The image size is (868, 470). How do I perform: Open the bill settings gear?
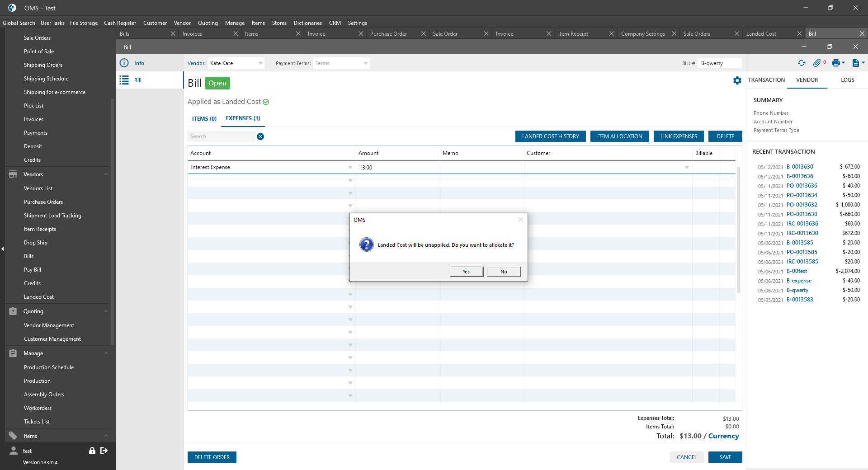coord(737,80)
